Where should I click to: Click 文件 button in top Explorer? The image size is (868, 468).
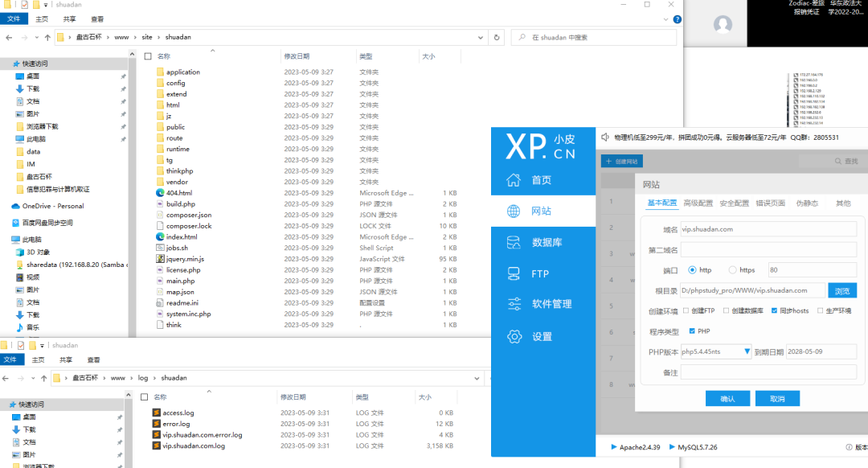[14, 18]
